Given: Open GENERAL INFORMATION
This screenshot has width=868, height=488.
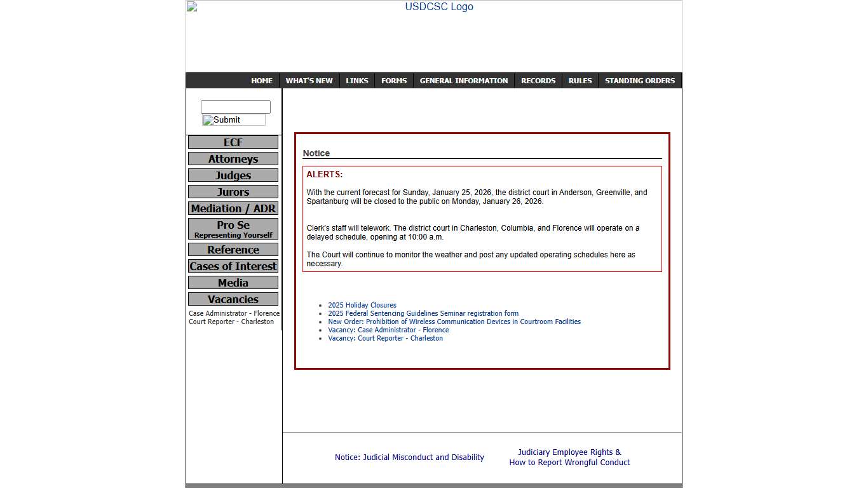Looking at the screenshot, I should click(463, 80).
